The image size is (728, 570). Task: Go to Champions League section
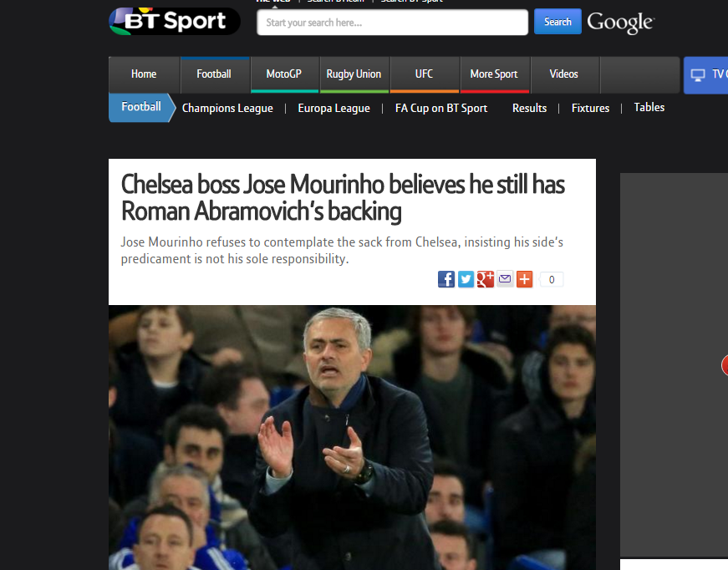click(227, 108)
